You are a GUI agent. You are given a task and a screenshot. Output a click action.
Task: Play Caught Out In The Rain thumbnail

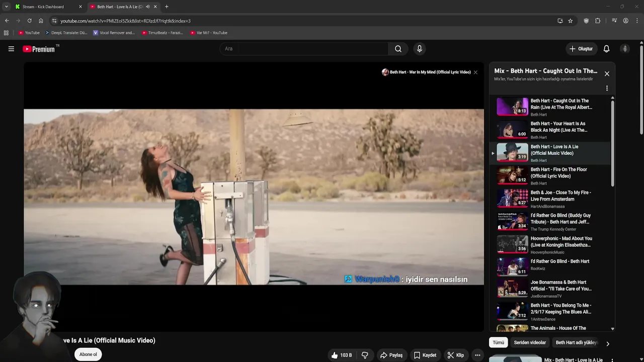point(513,107)
